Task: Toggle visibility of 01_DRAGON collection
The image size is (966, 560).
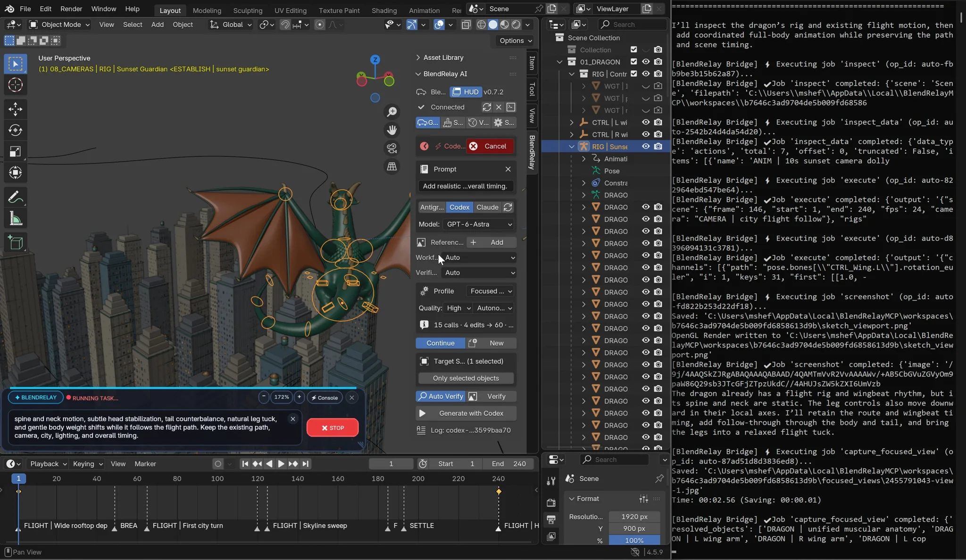Action: tap(646, 62)
